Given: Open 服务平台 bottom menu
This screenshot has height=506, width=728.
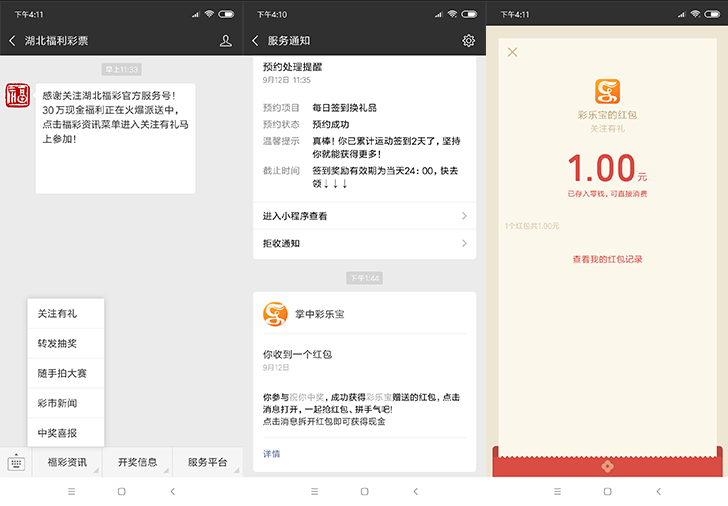Looking at the screenshot, I should (207, 462).
